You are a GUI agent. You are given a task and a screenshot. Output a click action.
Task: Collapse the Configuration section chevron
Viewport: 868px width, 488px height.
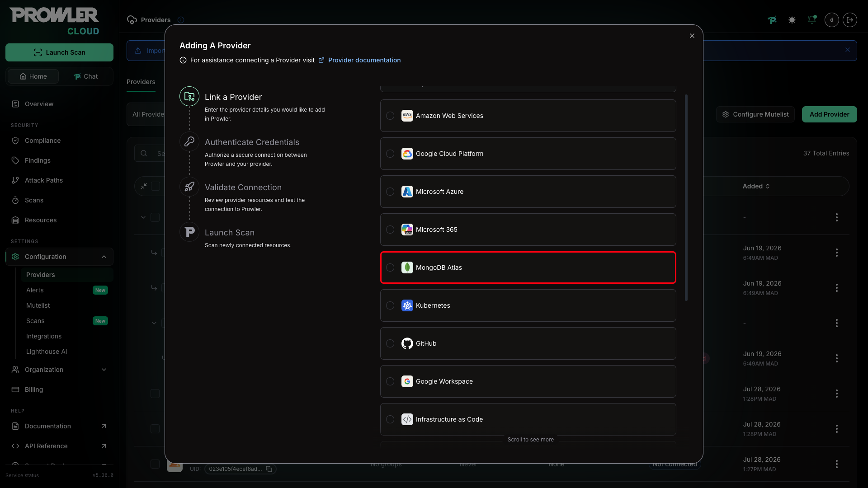pos(104,257)
